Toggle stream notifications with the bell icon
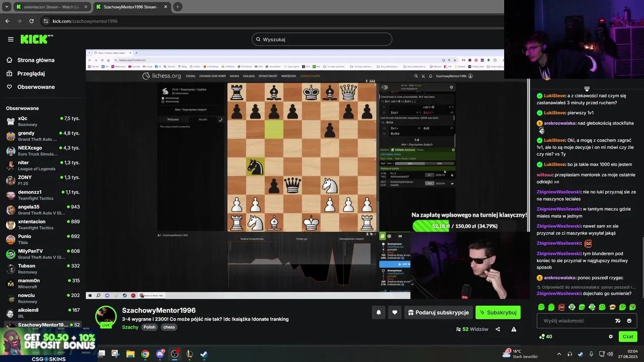The height and width of the screenshot is (362, 644). click(x=378, y=312)
